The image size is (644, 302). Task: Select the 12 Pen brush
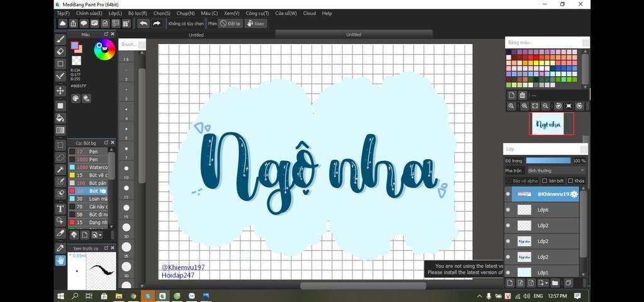[x=88, y=152]
